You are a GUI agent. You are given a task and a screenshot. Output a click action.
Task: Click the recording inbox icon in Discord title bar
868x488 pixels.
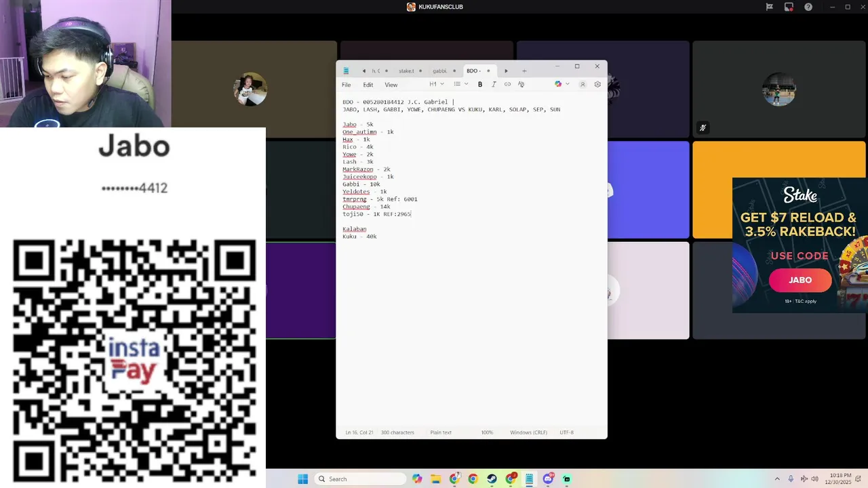click(789, 7)
